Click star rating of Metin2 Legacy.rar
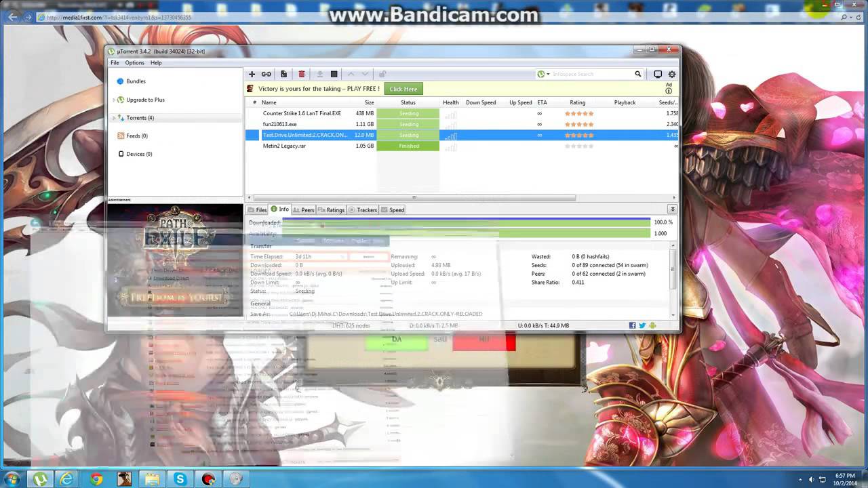Viewport: 868px width, 488px height. (x=579, y=146)
